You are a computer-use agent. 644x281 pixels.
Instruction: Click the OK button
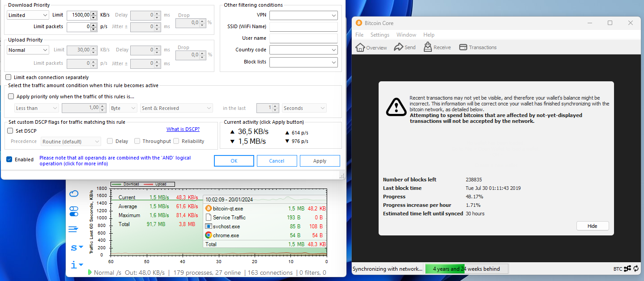click(x=234, y=161)
